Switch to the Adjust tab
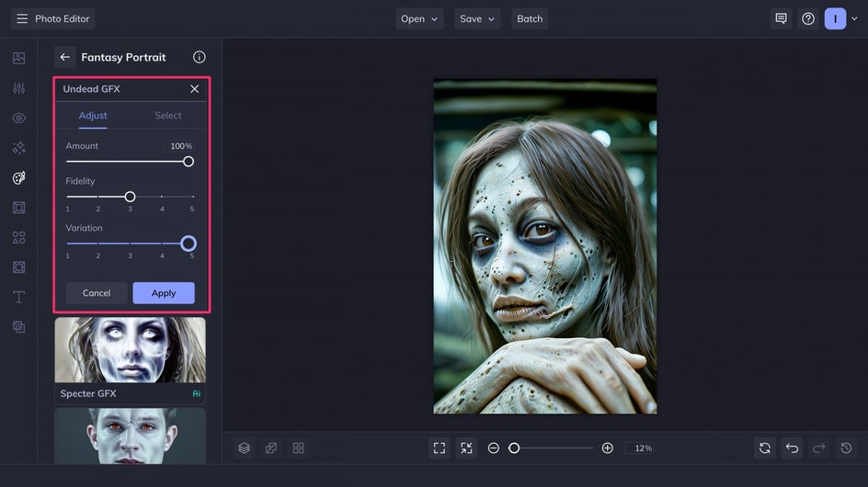The image size is (868, 487). tap(93, 116)
